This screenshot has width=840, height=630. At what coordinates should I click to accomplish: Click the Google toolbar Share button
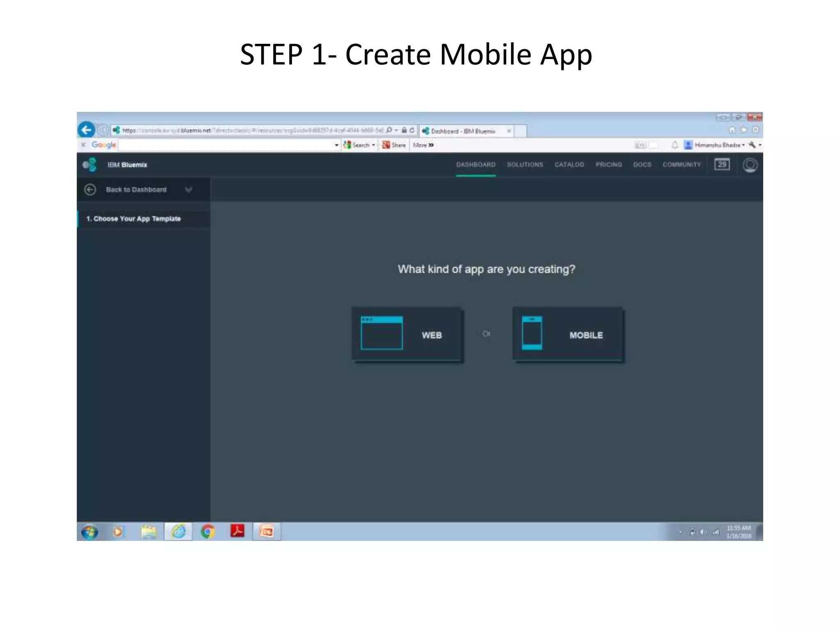394,145
